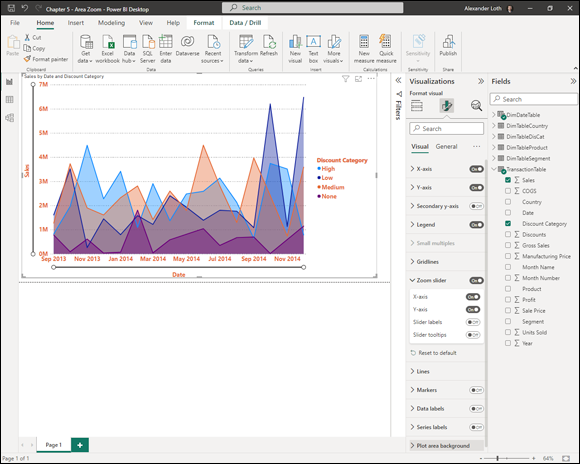Switch to Data view sidebar icon
Image resolution: width=580 pixels, height=464 pixels.
point(10,100)
